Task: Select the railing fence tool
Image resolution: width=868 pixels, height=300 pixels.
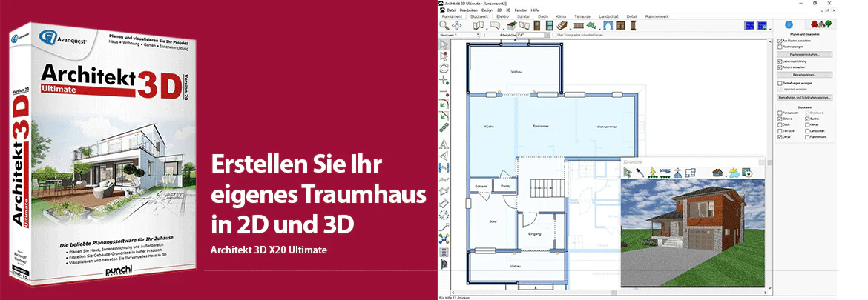Action: tap(579, 25)
